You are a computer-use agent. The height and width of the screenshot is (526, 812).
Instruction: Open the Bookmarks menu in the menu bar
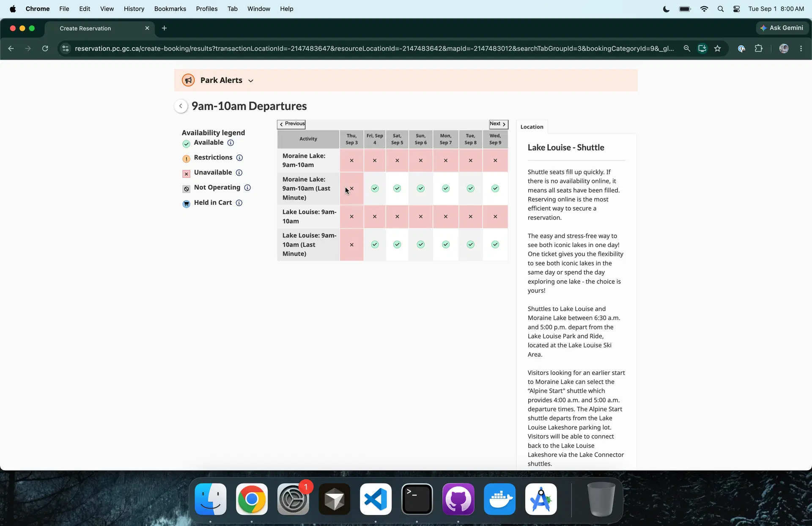[170, 8]
